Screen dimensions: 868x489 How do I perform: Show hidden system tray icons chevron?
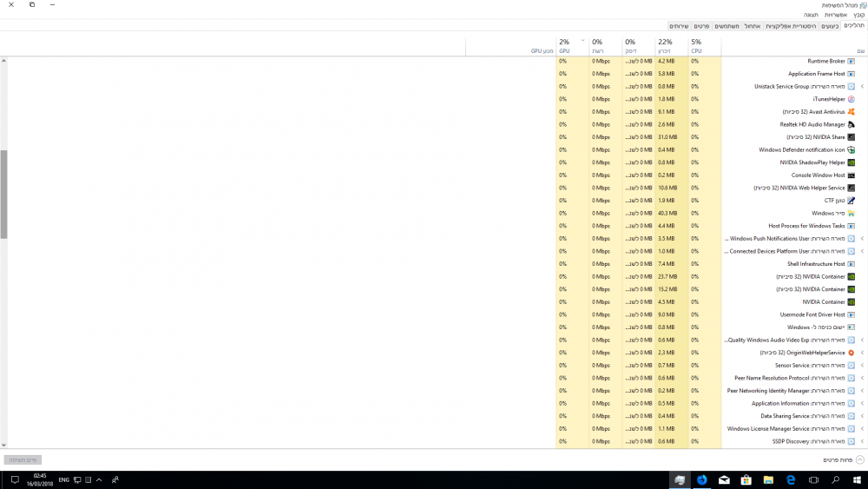tap(99, 480)
